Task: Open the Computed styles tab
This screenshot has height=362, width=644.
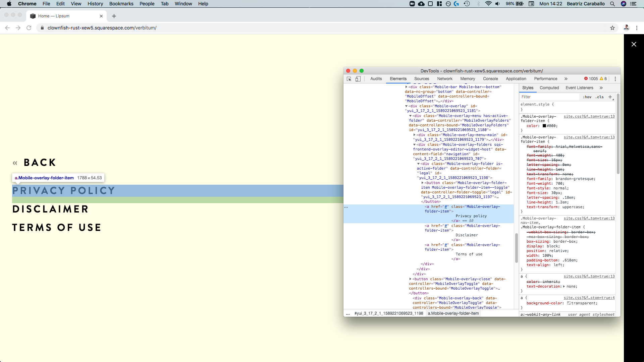Action: 549,88
